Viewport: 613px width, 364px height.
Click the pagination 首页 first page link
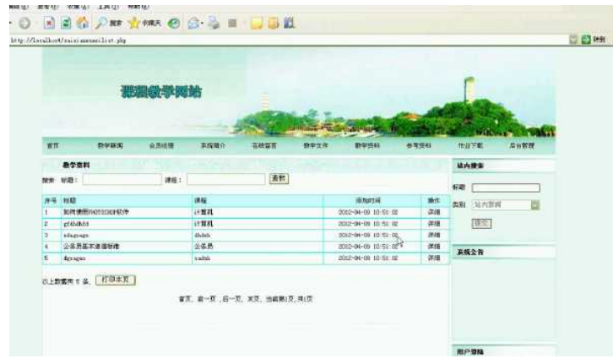[185, 299]
